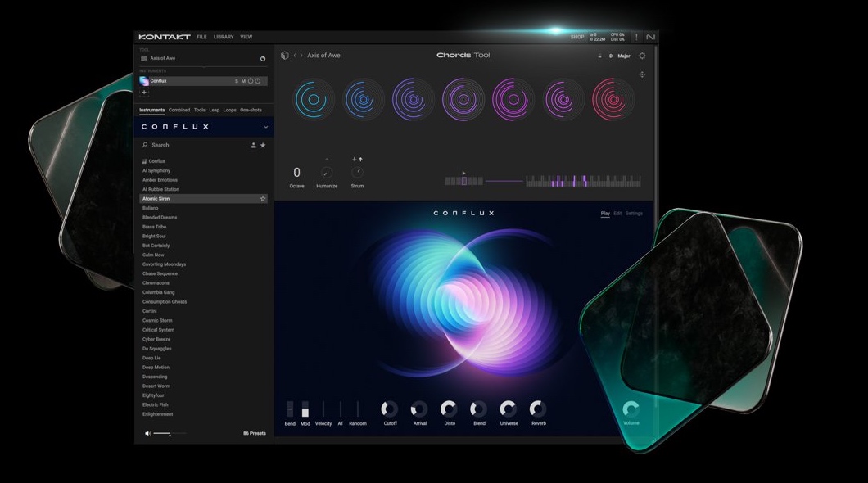Expand the Conflux library dropdown
This screenshot has width=868, height=483.
pyautogui.click(x=265, y=127)
